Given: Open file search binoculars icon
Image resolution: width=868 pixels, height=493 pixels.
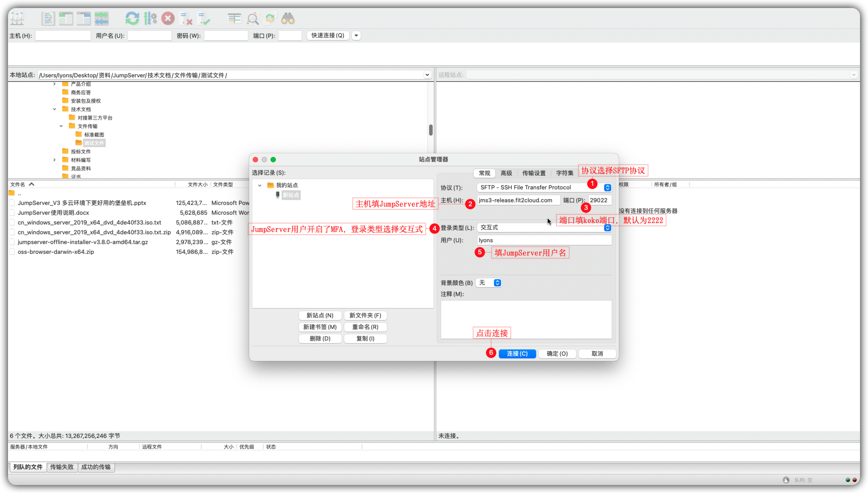Looking at the screenshot, I should [288, 19].
